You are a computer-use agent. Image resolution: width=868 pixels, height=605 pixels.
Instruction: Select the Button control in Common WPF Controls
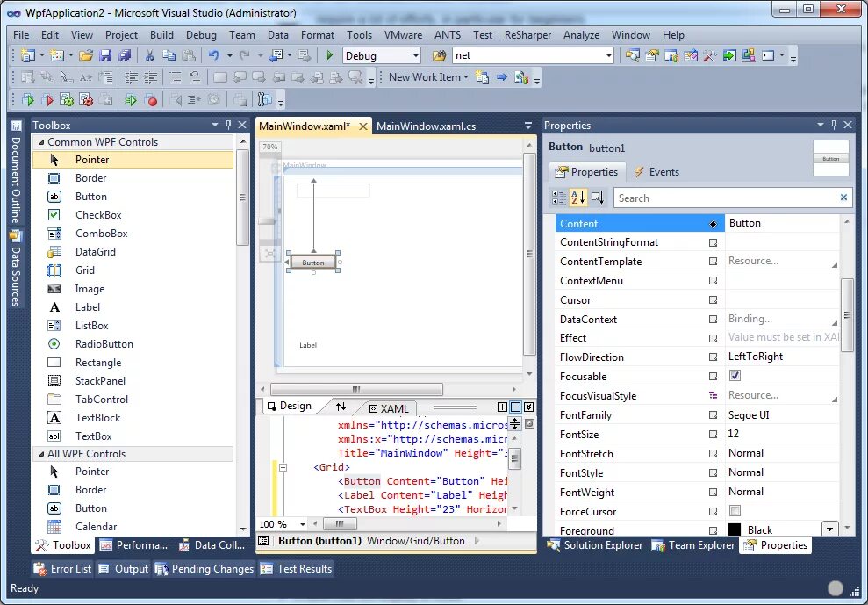90,197
